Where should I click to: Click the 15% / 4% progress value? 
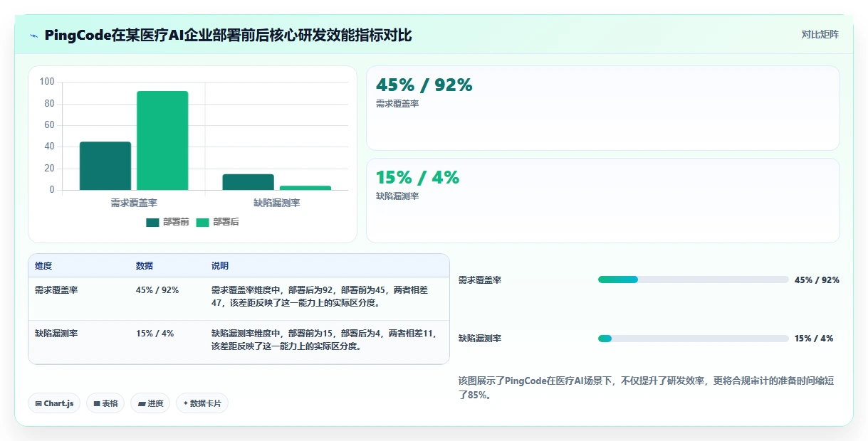814,339
